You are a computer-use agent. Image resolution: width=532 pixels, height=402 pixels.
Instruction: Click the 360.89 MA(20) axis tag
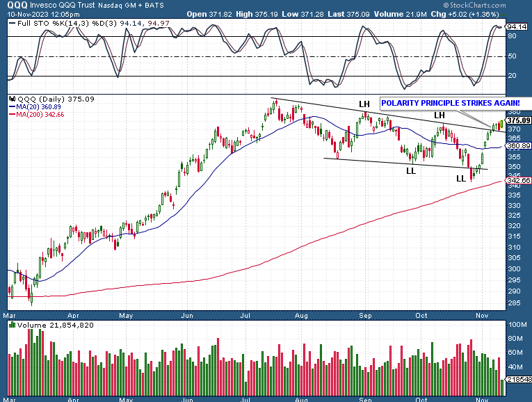pyautogui.click(x=519, y=146)
